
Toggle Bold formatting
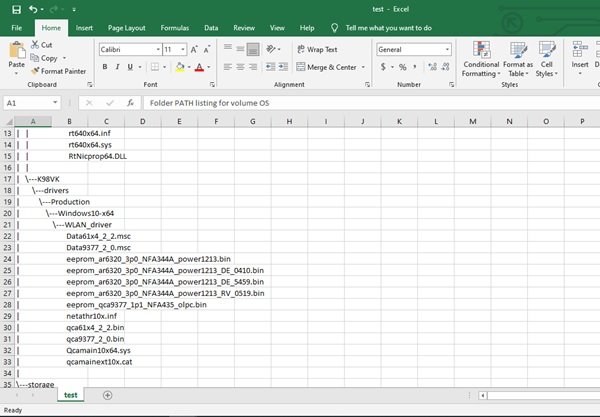105,67
